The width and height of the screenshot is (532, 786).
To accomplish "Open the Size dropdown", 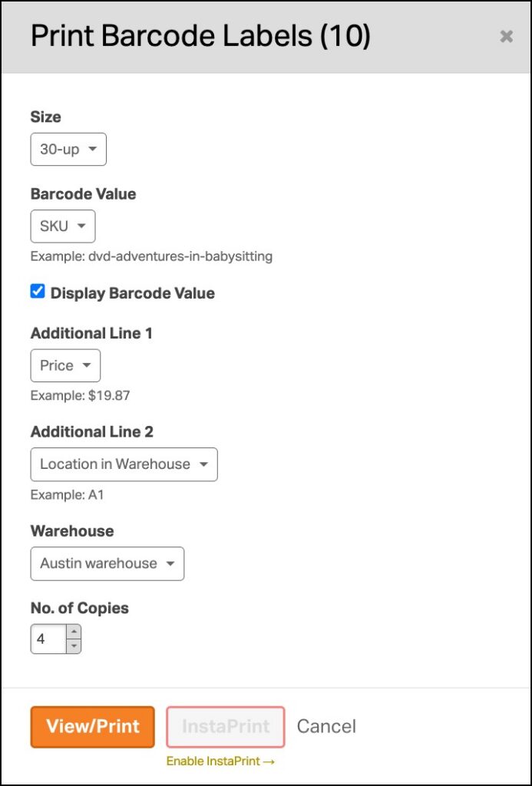I will (68, 149).
